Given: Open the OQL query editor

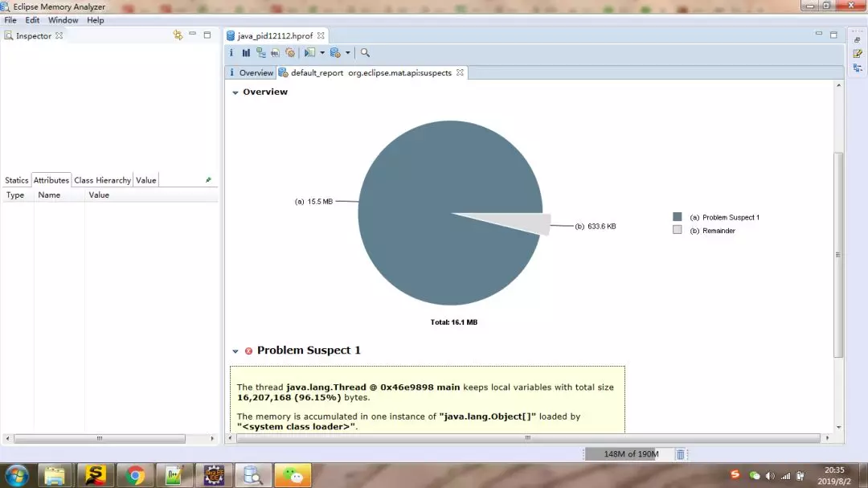Looking at the screenshot, I should click(x=275, y=52).
